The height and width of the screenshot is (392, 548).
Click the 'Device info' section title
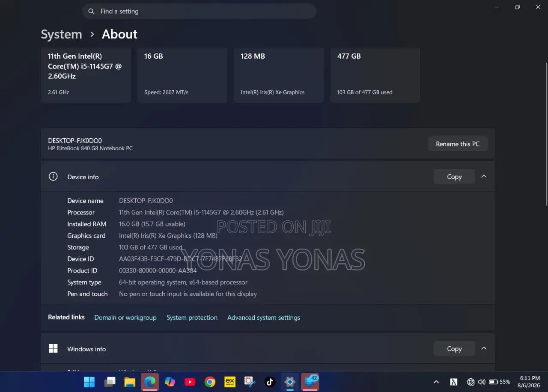point(83,177)
